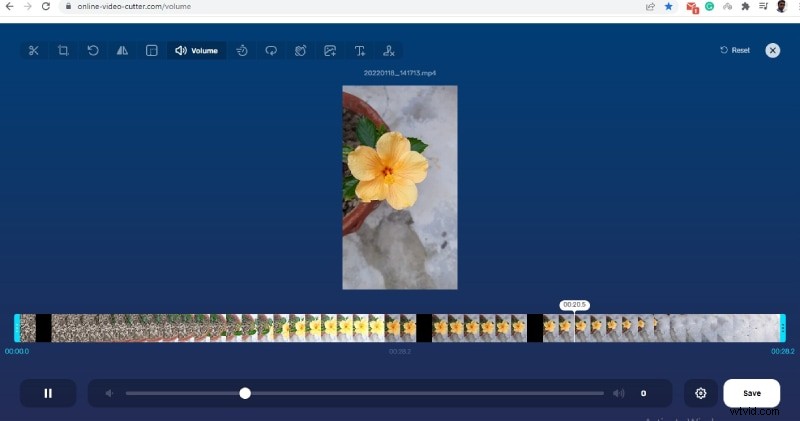
Task: Open the Volume tab
Action: pyautogui.click(x=196, y=51)
